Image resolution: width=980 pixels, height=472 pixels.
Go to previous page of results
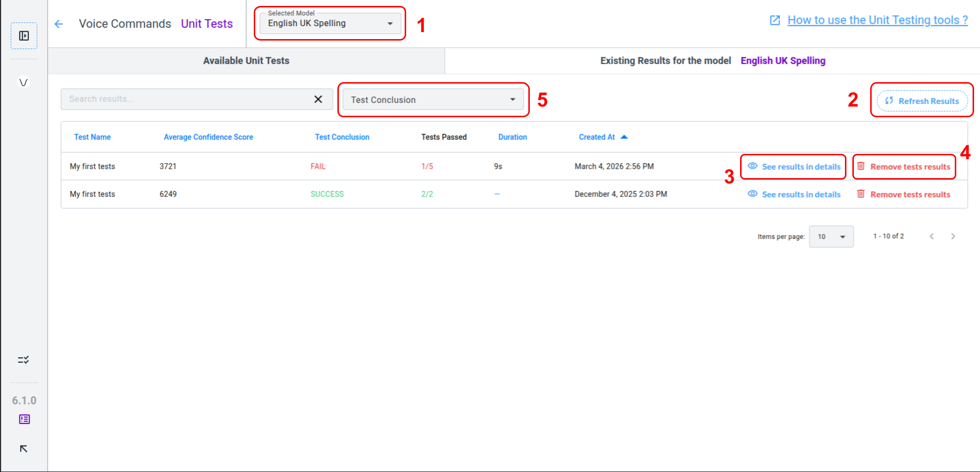coord(932,236)
